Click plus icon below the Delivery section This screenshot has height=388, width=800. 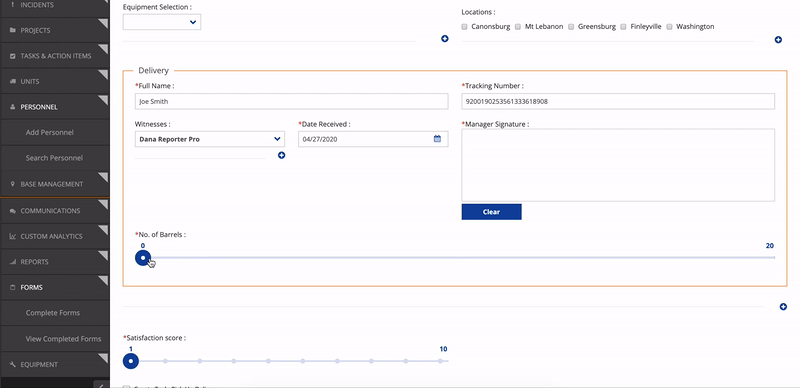pos(783,306)
